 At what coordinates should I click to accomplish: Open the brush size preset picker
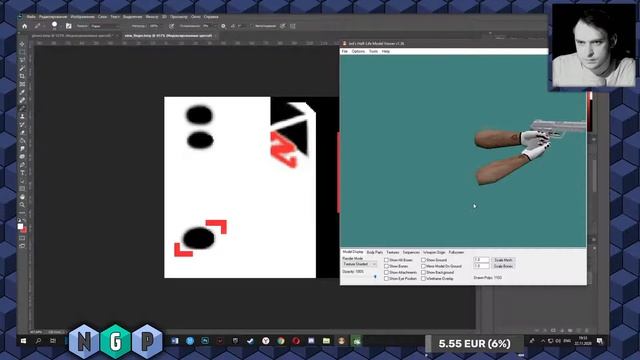click(54, 26)
